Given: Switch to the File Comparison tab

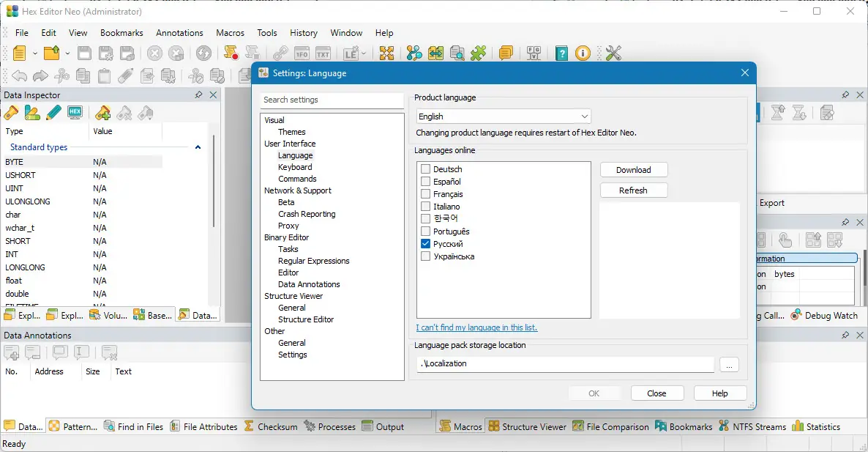Looking at the screenshot, I should pos(610,426).
